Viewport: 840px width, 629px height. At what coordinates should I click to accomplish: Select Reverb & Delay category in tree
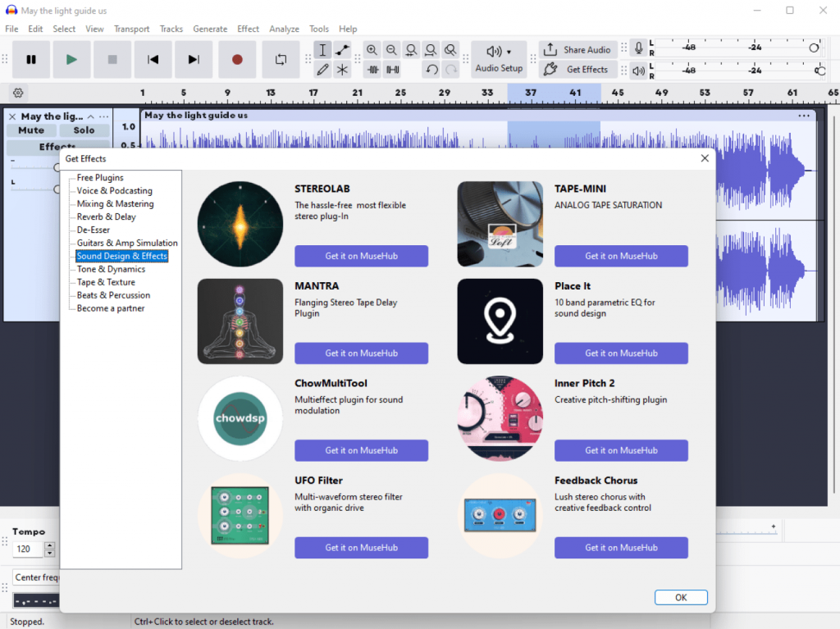click(x=106, y=217)
